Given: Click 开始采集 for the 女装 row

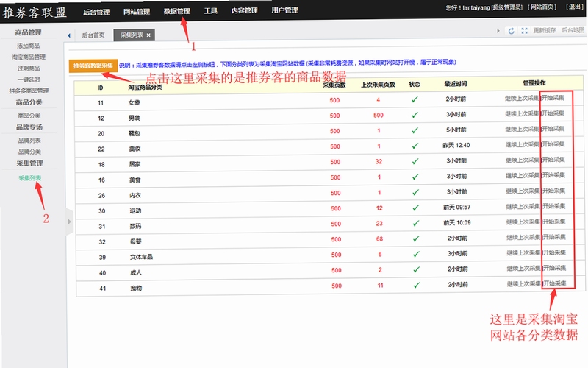Looking at the screenshot, I should [x=553, y=98].
